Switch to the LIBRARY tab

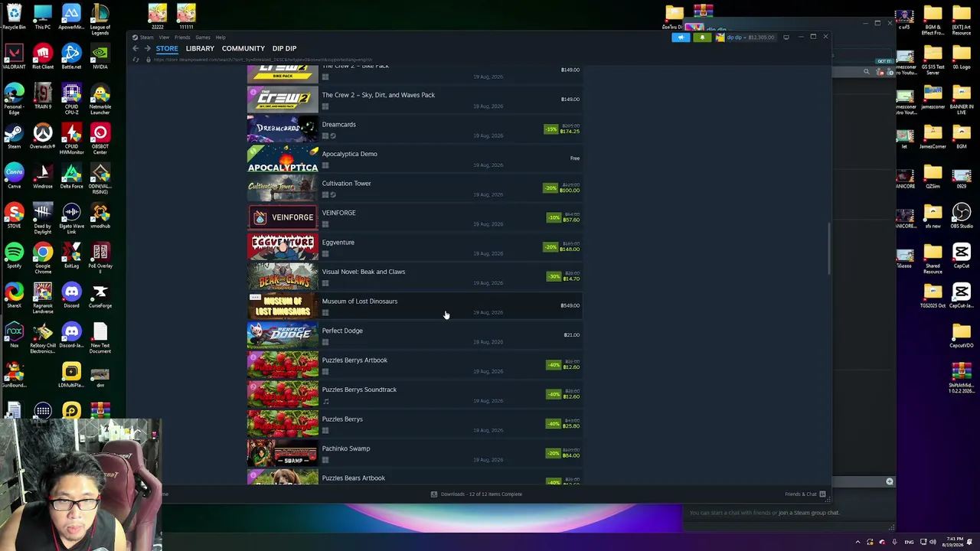tap(200, 48)
